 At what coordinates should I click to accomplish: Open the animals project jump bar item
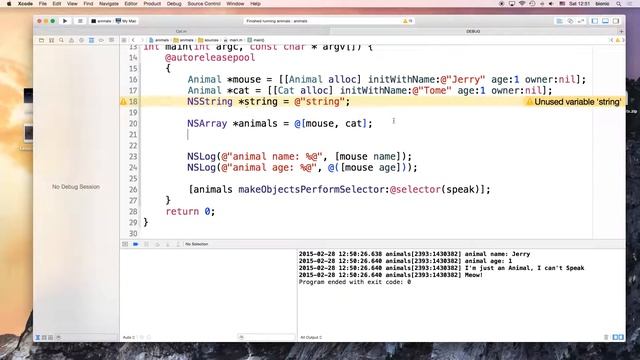coord(159,40)
